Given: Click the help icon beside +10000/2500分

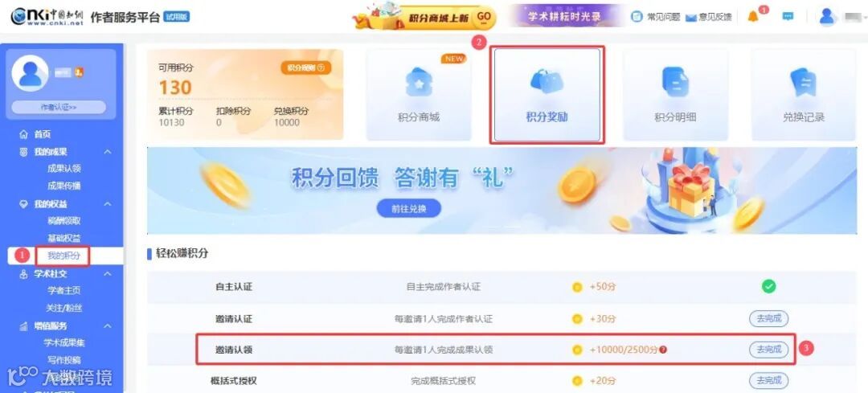Looking at the screenshot, I should coord(663,350).
